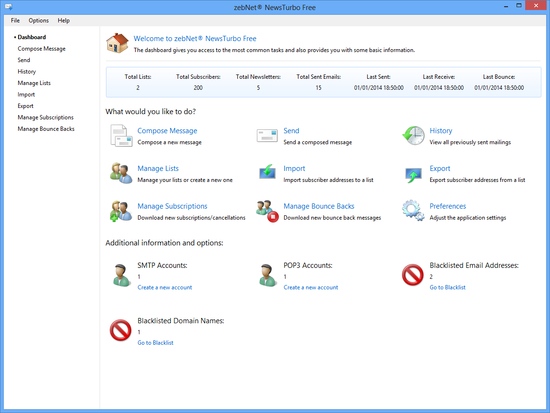Select Send in the sidebar
This screenshot has width=550, height=413.
pos(24,60)
